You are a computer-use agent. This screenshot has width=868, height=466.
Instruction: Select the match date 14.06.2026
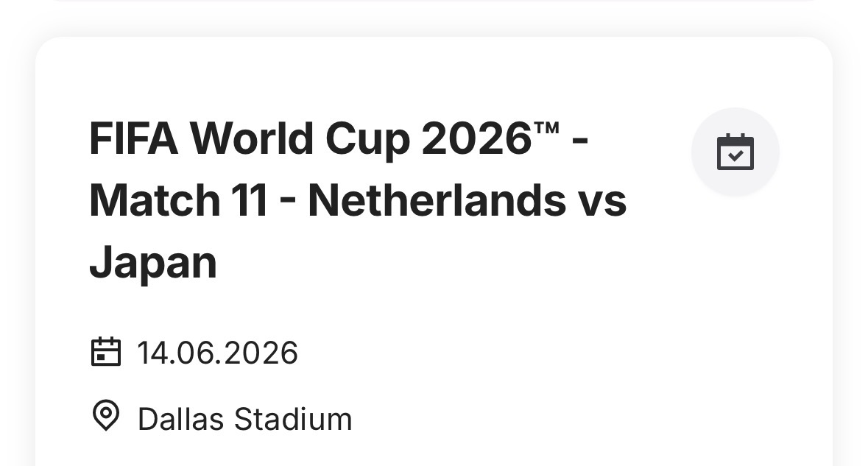[217, 353]
